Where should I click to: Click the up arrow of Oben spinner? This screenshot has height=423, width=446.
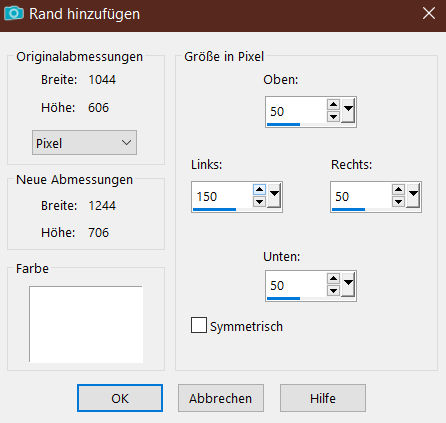tap(333, 105)
